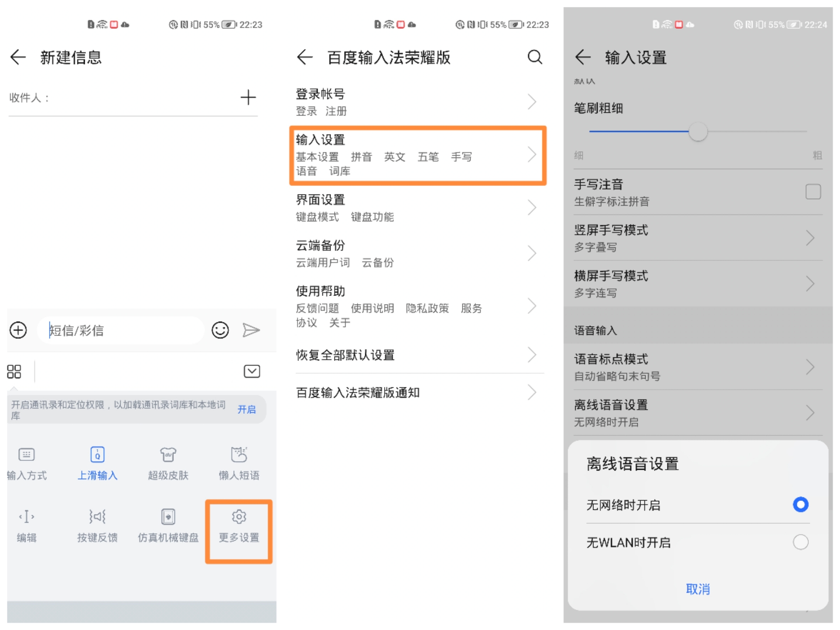Collapse the keyboard with the down-arrow icon
The image size is (840, 630).
pos(252,371)
